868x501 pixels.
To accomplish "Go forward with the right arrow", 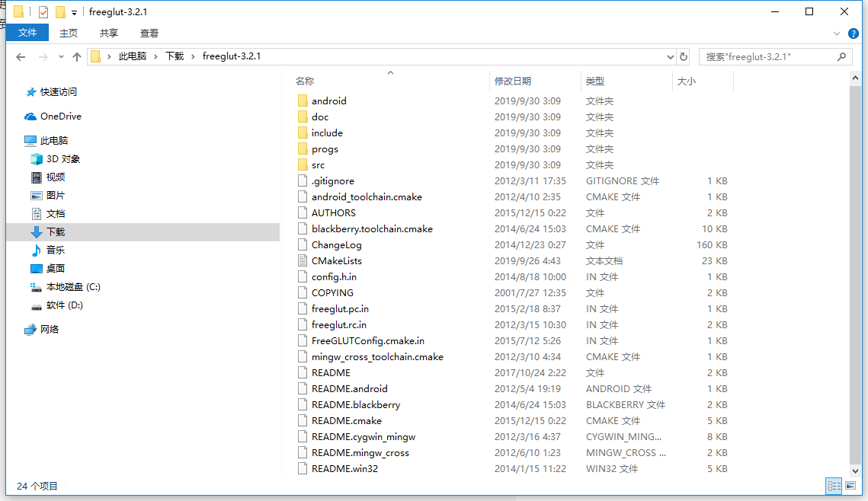I will coord(43,56).
